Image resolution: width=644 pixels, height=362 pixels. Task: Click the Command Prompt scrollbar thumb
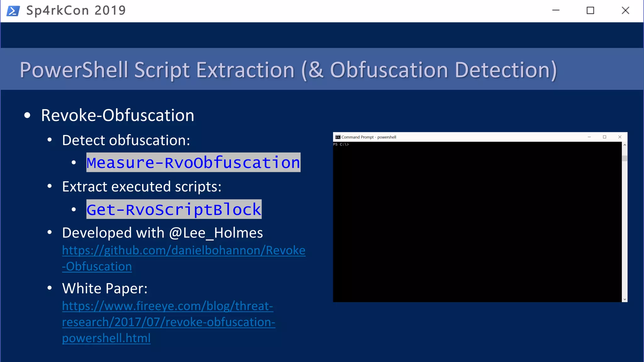pos(625,158)
